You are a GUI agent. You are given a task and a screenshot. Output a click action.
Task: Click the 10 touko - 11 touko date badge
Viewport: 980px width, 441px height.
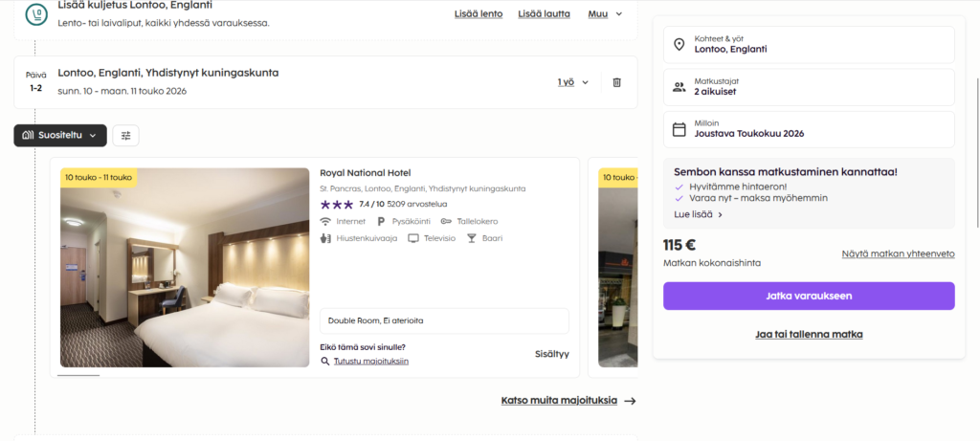[x=99, y=177]
